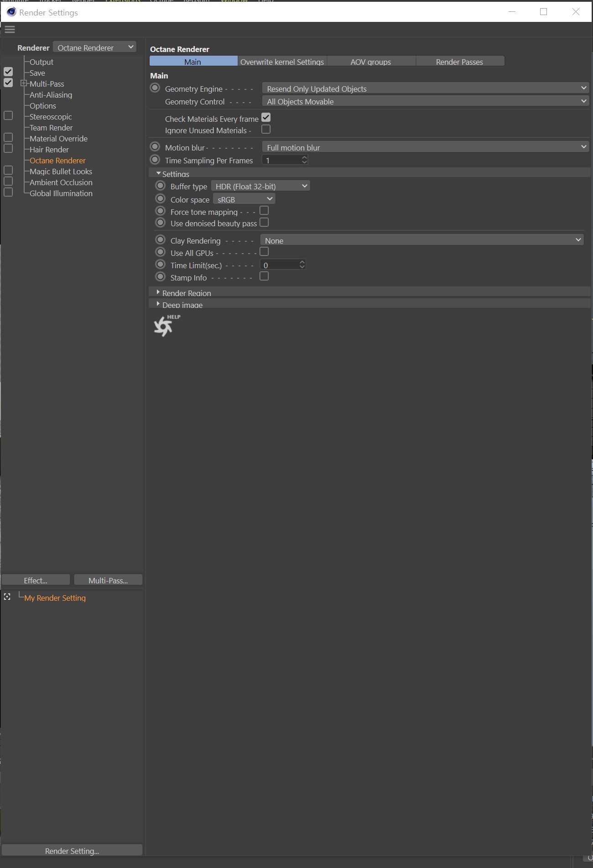Collapse the Settings section
The width and height of the screenshot is (593, 868).
click(x=158, y=174)
